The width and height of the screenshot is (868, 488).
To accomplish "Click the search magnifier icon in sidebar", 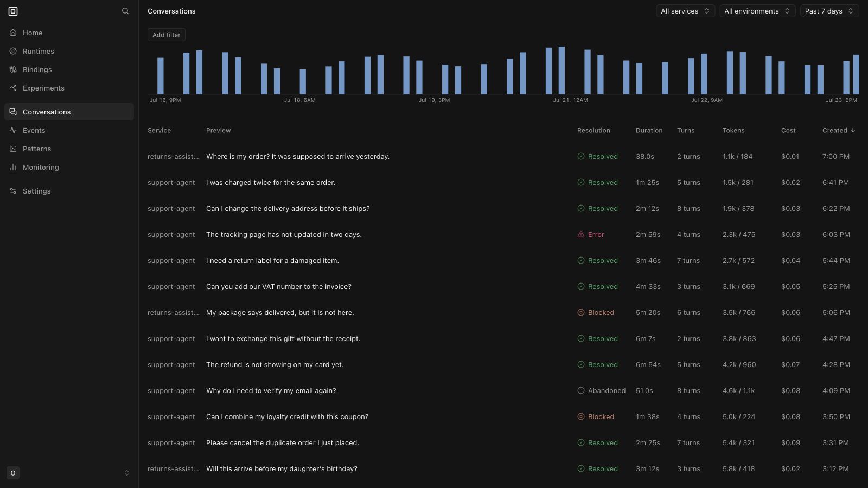I will coord(125,11).
